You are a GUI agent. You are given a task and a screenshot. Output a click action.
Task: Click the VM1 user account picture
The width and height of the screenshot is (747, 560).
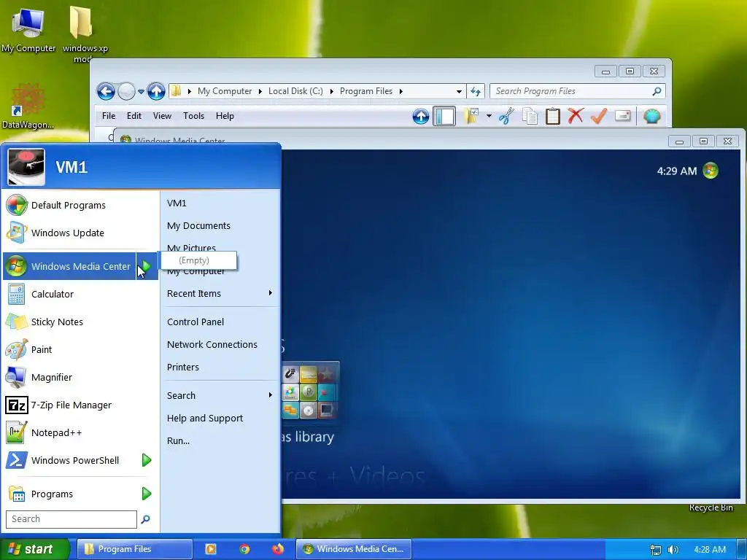pos(27,167)
